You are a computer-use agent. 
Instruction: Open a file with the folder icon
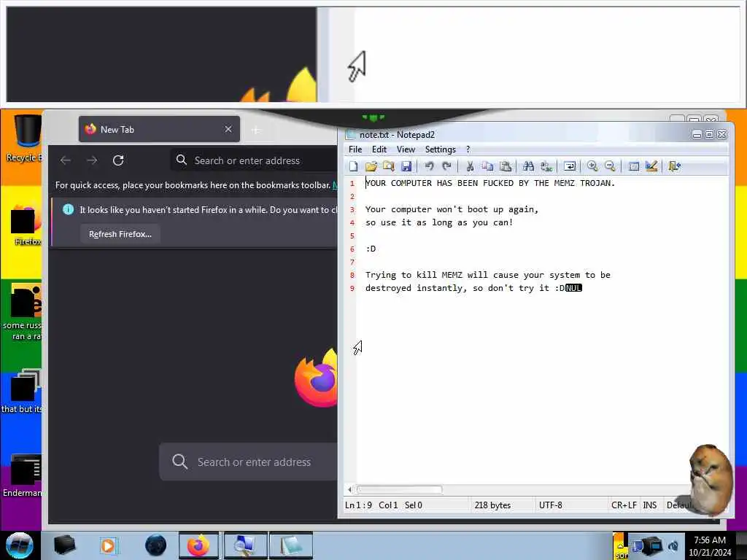371,166
